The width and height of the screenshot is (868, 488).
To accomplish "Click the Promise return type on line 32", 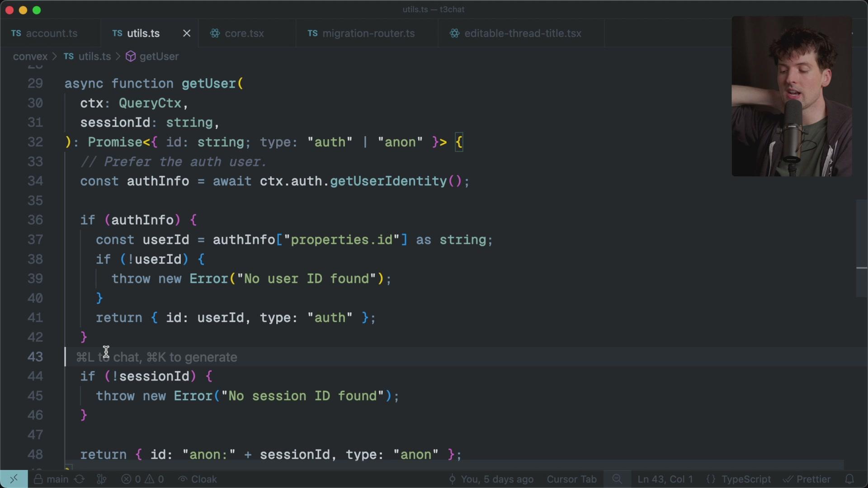I will pyautogui.click(x=115, y=142).
